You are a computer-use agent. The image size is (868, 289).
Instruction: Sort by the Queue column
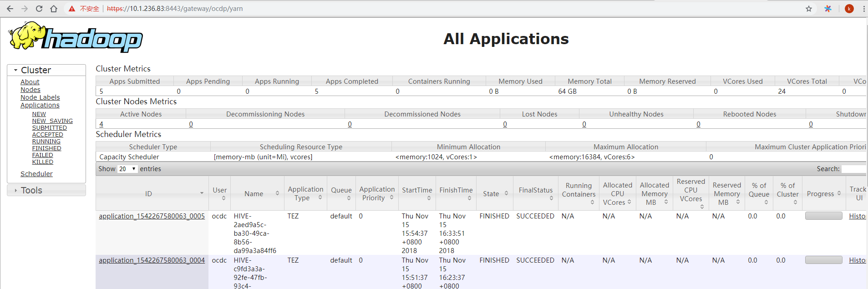[349, 198]
